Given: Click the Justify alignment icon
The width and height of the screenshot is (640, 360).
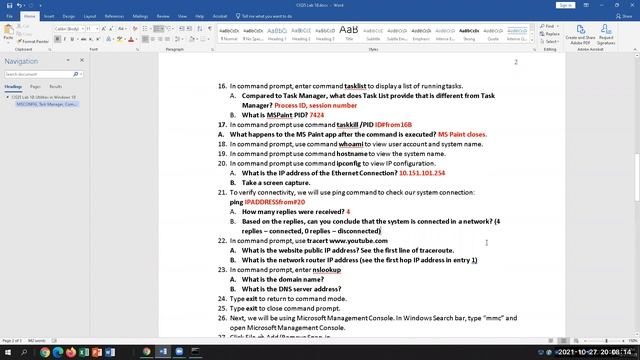Looking at the screenshot, I should tap(167, 39).
